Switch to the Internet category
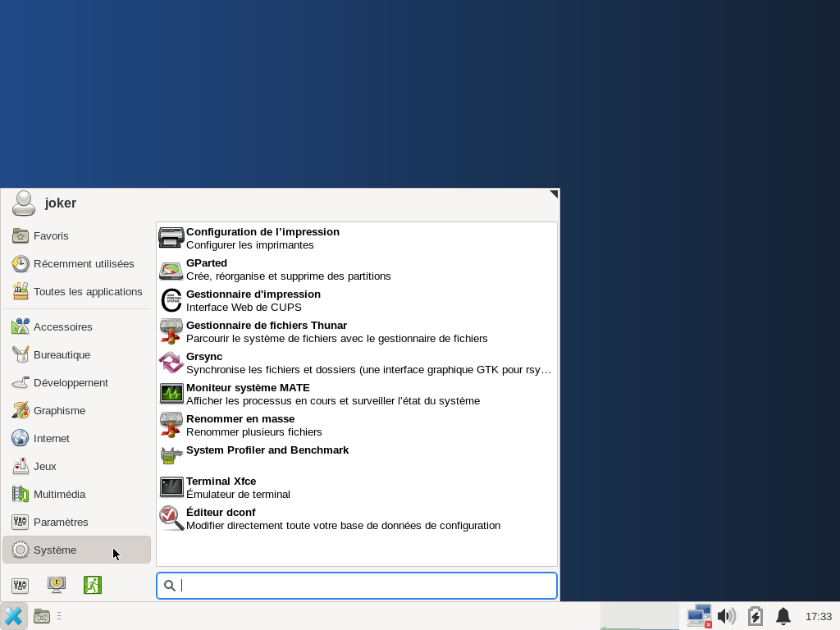Viewport: 840px width, 630px height. click(x=76, y=438)
